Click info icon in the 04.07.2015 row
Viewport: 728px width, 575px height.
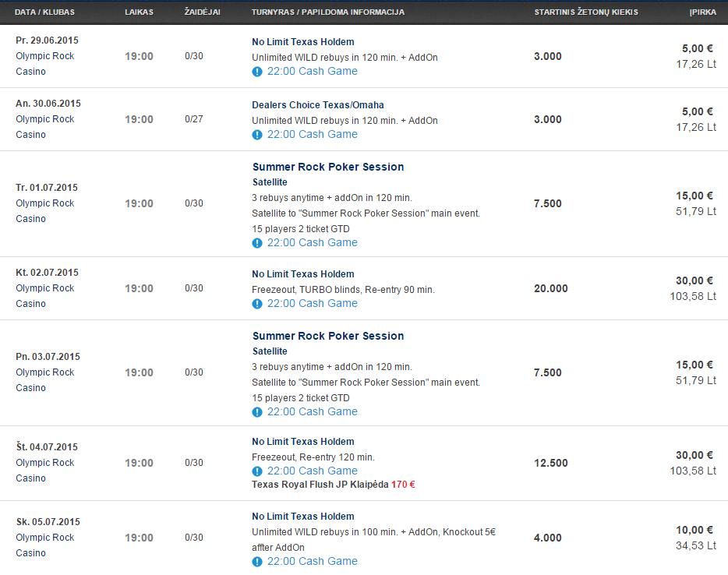point(257,471)
